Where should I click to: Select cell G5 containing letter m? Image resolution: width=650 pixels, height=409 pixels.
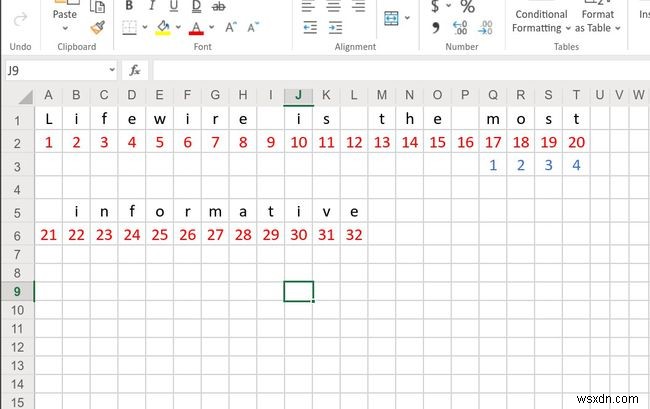tap(215, 212)
